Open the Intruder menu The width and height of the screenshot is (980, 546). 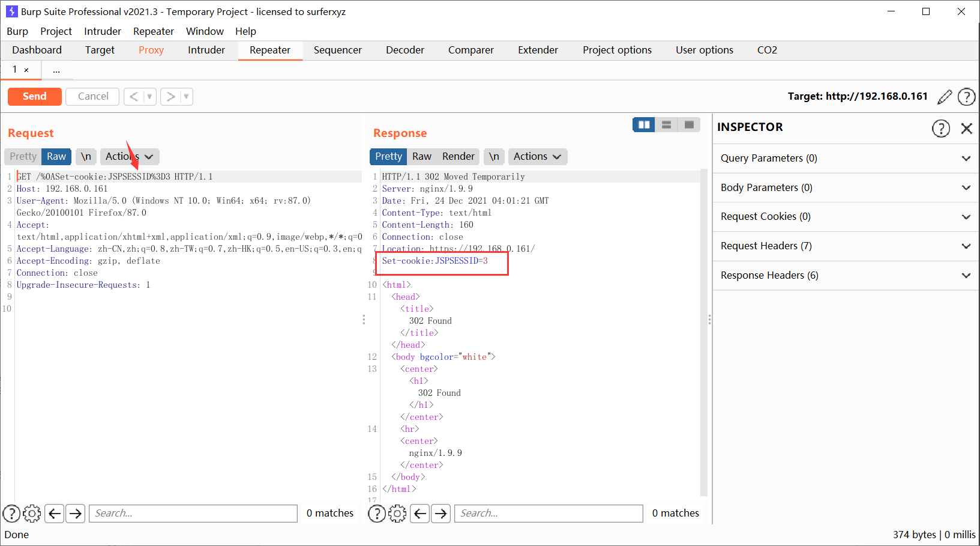pos(103,31)
